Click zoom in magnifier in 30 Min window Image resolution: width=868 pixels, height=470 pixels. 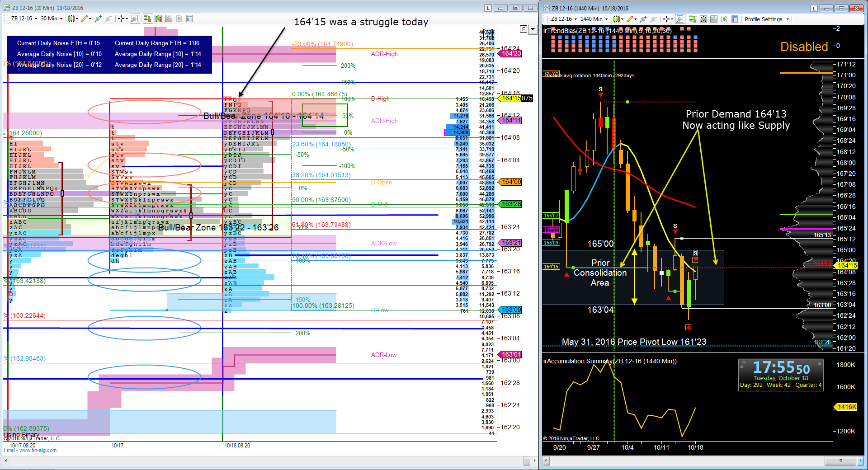[x=97, y=19]
